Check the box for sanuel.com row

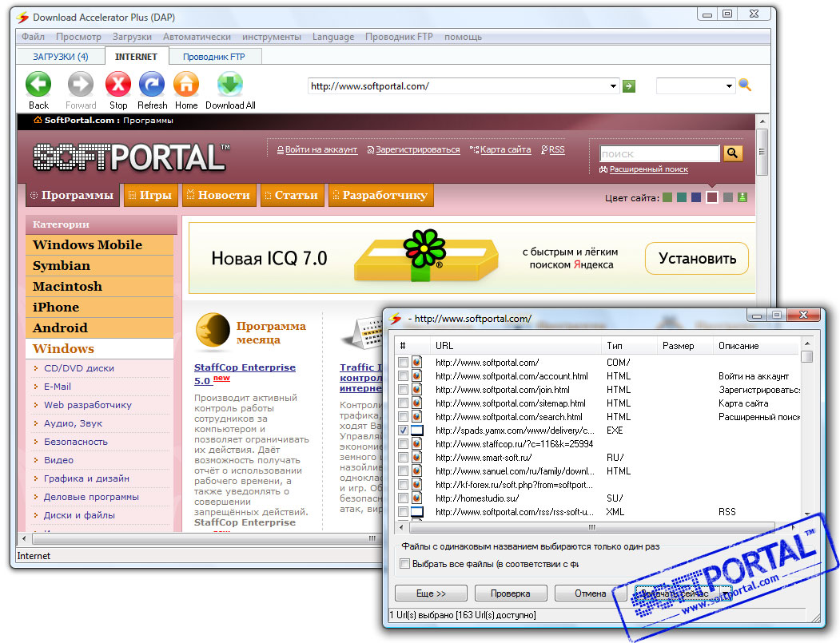pyautogui.click(x=403, y=470)
